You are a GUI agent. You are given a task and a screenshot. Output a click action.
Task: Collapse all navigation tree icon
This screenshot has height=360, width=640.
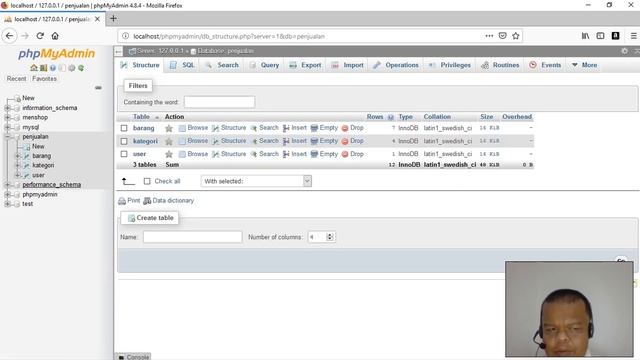[x=98, y=87]
